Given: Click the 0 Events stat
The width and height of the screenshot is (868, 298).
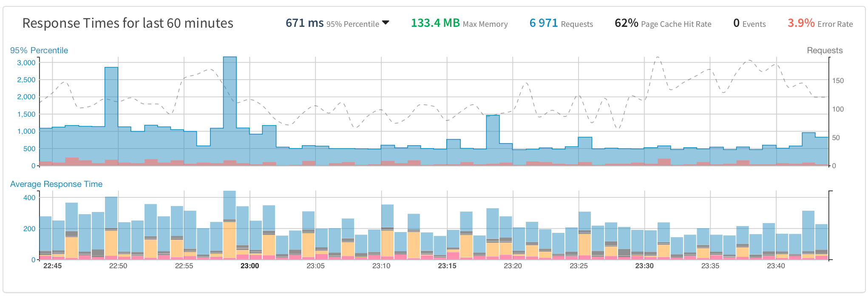Looking at the screenshot, I should [x=749, y=23].
